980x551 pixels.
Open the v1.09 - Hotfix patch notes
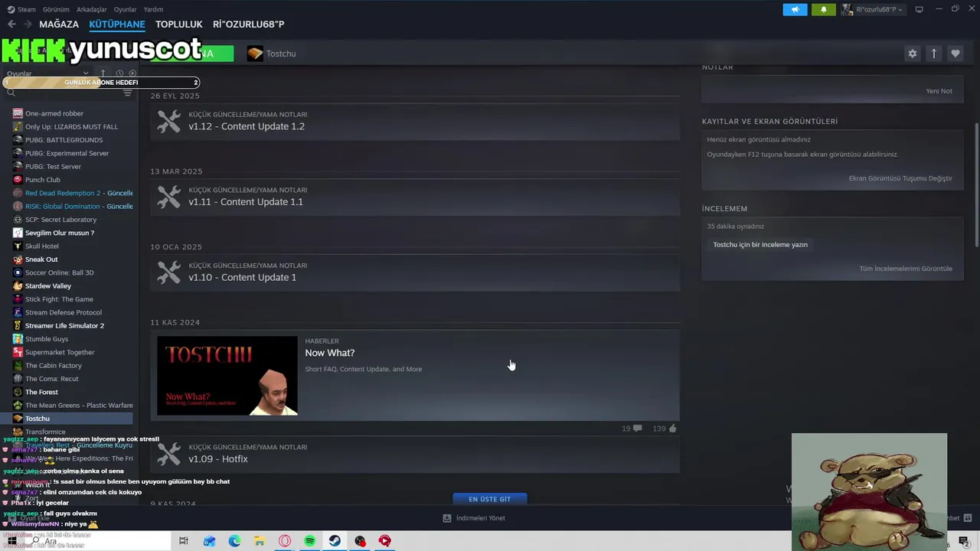(x=415, y=455)
